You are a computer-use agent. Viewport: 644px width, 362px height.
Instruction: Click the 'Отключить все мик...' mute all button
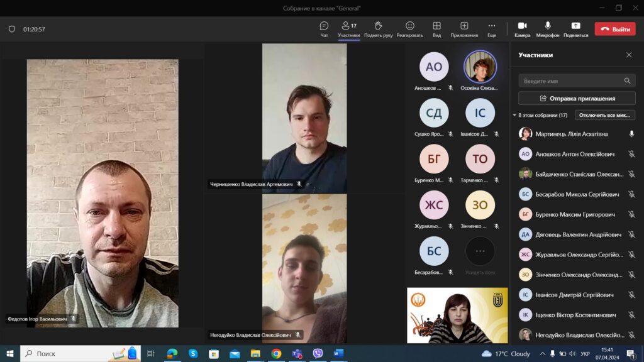pos(604,116)
